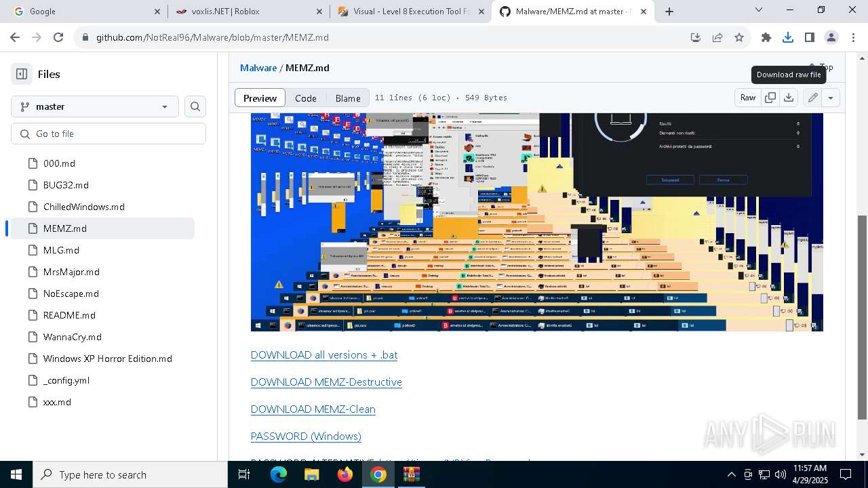Switch to Visual Level 8 Execution tab
Viewport: 868px width, 488px height.
tap(412, 12)
